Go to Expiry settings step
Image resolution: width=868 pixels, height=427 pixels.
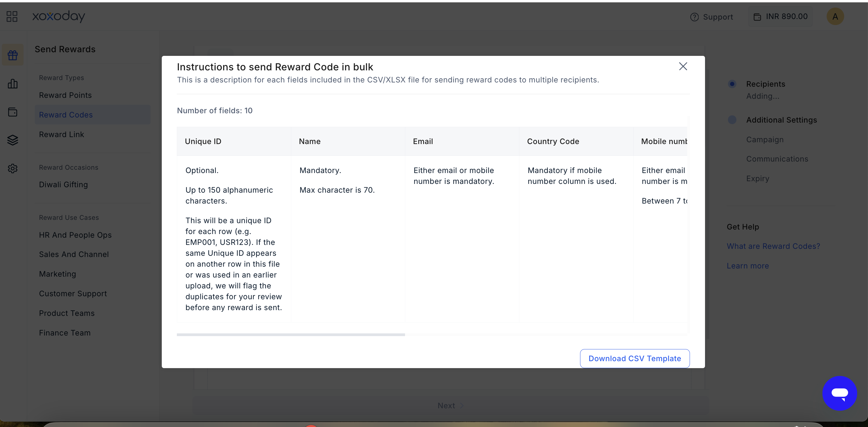coord(758,178)
